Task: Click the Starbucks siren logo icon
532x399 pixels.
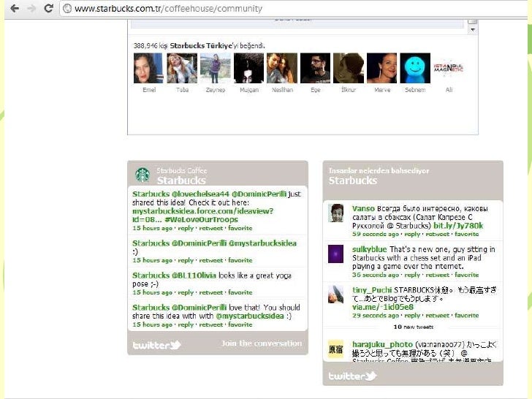Action: tap(142, 175)
